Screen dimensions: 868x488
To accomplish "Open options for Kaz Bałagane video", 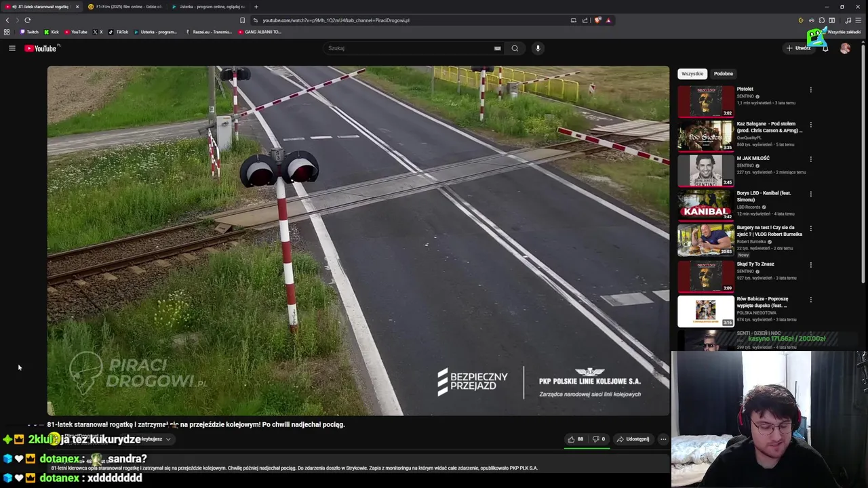I will click(810, 125).
